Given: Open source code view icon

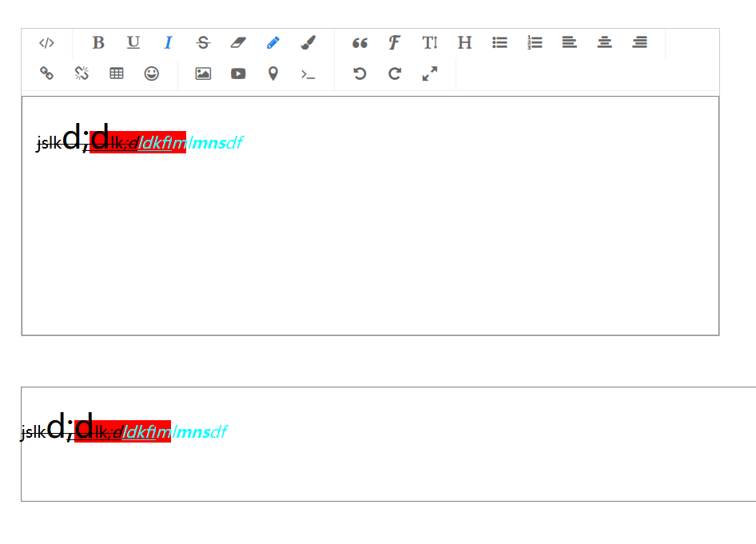Looking at the screenshot, I should [47, 43].
